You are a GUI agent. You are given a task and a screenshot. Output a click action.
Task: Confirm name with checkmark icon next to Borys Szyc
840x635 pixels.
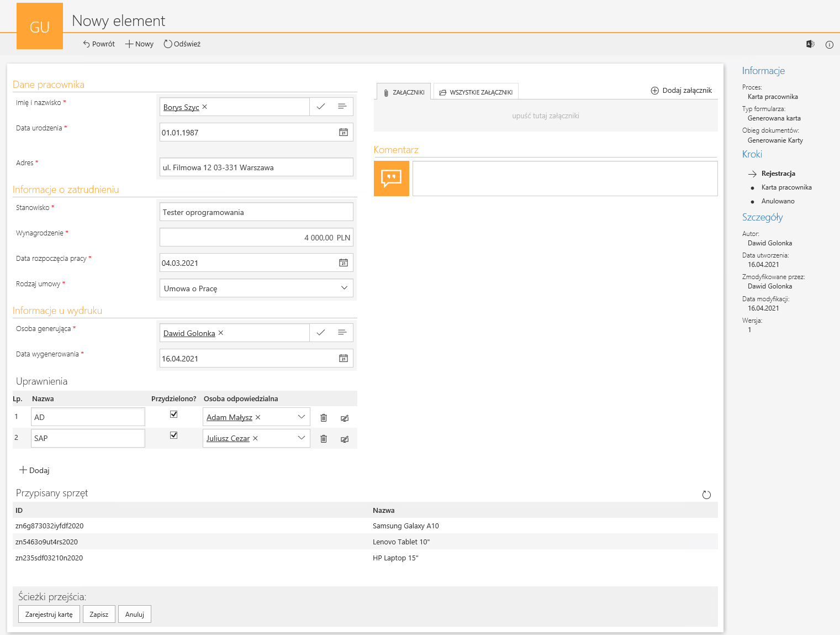click(321, 106)
